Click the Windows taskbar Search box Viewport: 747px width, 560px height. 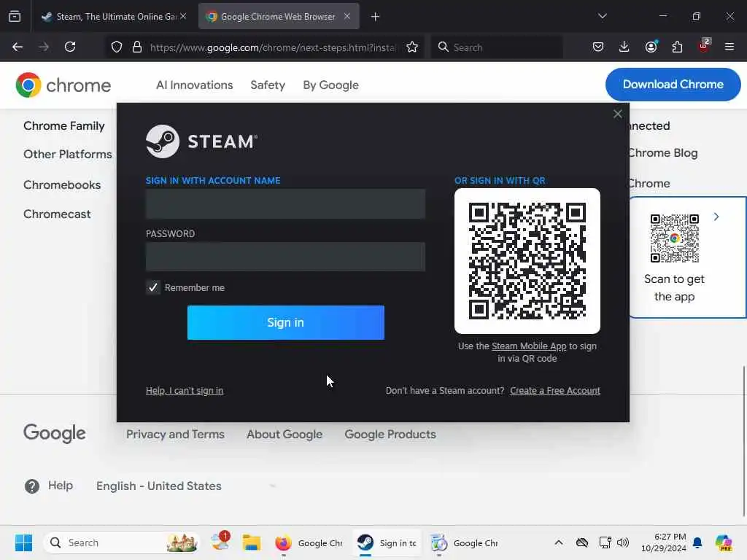pyautogui.click(x=122, y=542)
